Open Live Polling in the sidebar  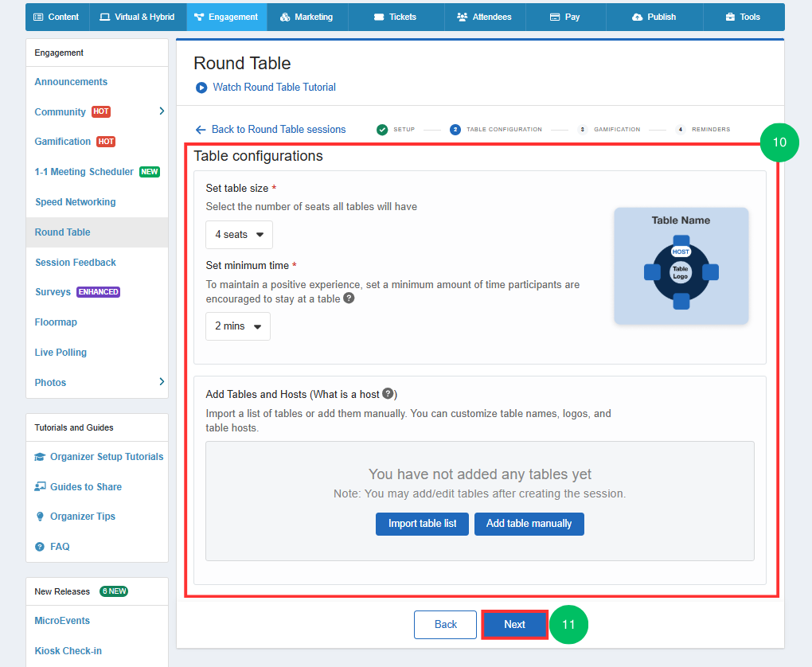[61, 352]
